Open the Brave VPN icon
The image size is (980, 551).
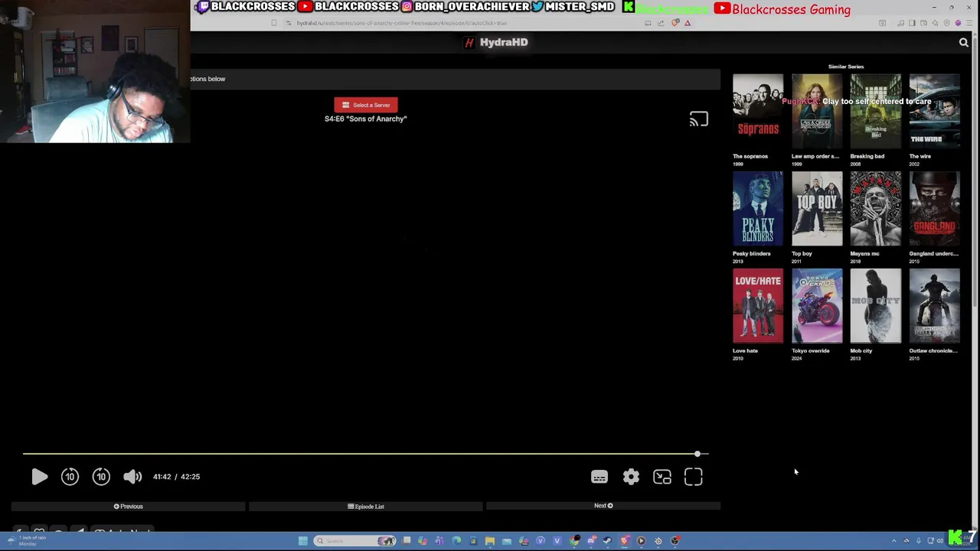pyautogui.click(x=946, y=23)
